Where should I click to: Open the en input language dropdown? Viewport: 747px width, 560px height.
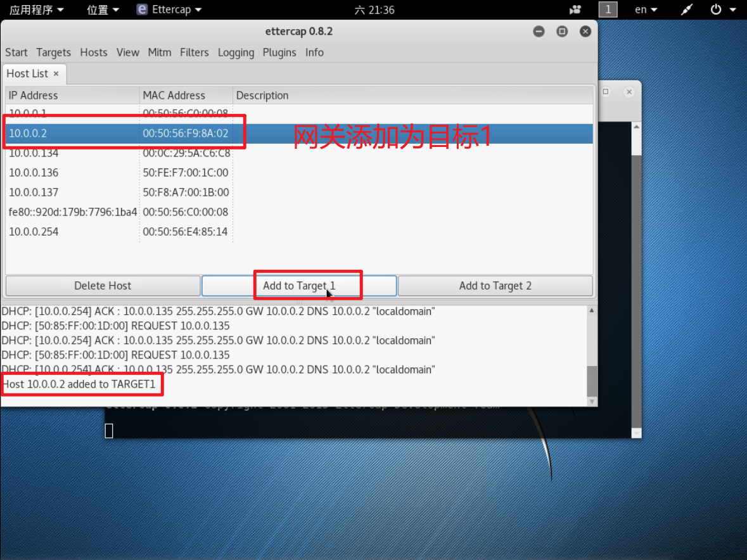click(646, 10)
